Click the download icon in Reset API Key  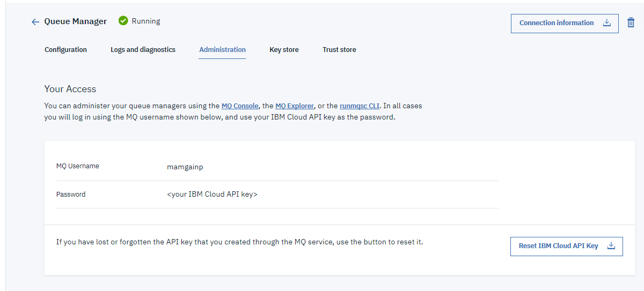coord(611,245)
